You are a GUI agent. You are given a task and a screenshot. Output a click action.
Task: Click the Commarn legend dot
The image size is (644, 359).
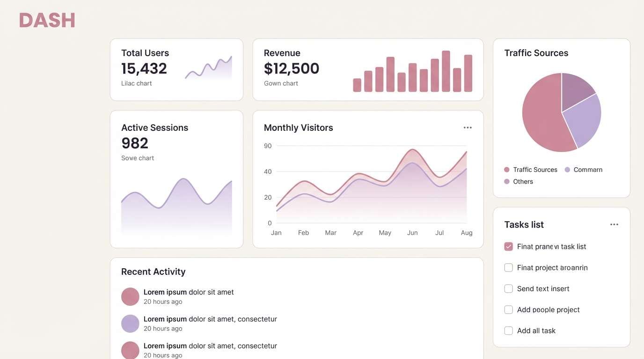tap(567, 169)
